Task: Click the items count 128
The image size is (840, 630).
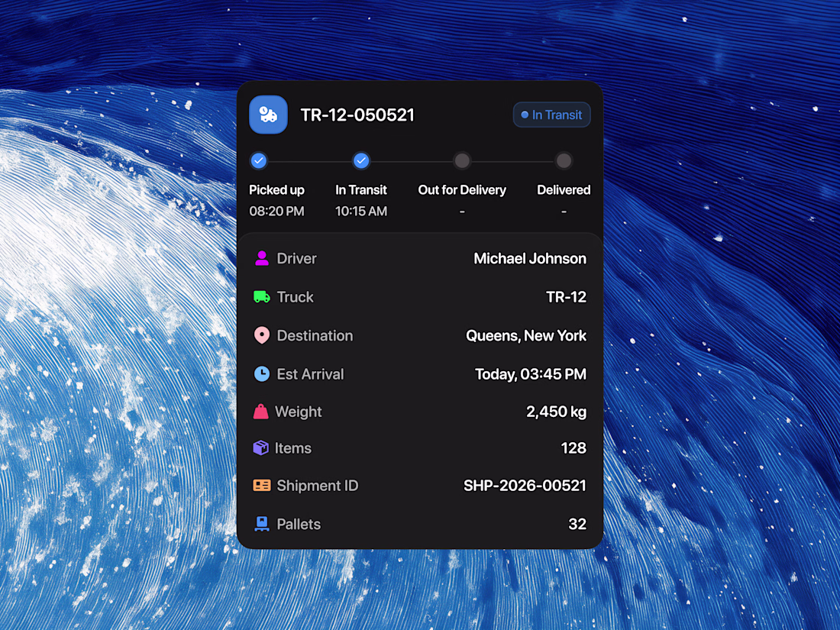Action: (x=573, y=447)
